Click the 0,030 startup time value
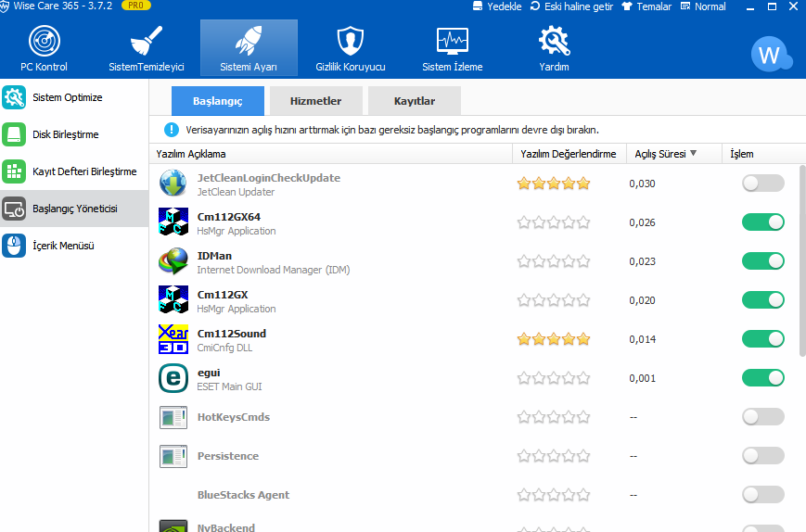Viewport: 806px width, 532px height. [x=642, y=184]
